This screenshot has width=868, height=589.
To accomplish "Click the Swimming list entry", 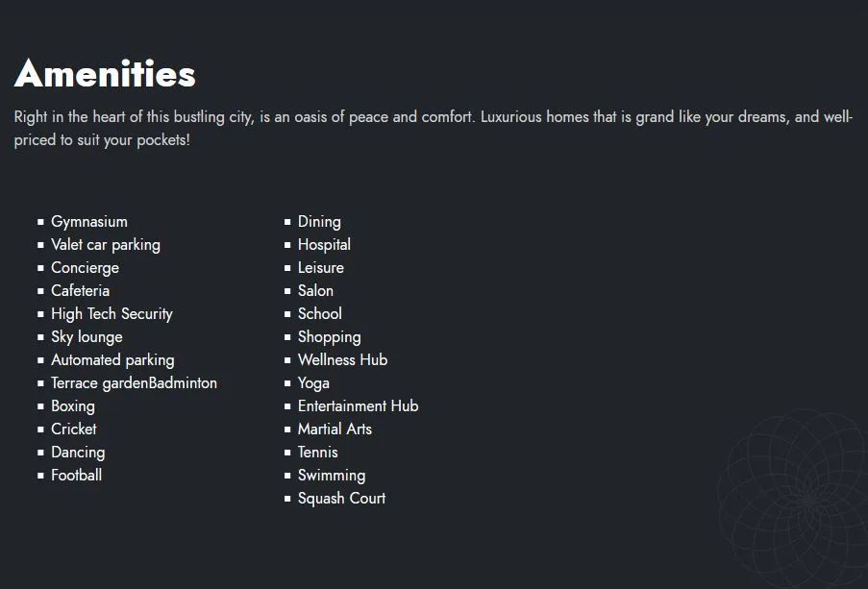I will tap(332, 476).
